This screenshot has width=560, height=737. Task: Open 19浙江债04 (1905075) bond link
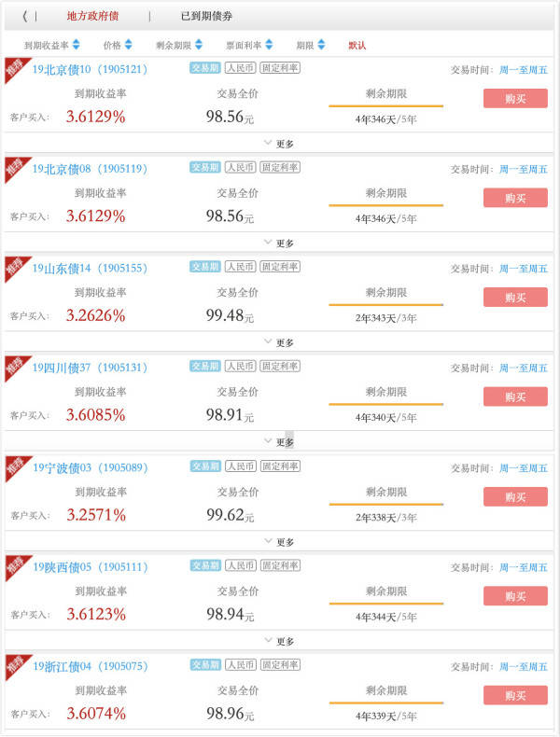click(x=90, y=666)
